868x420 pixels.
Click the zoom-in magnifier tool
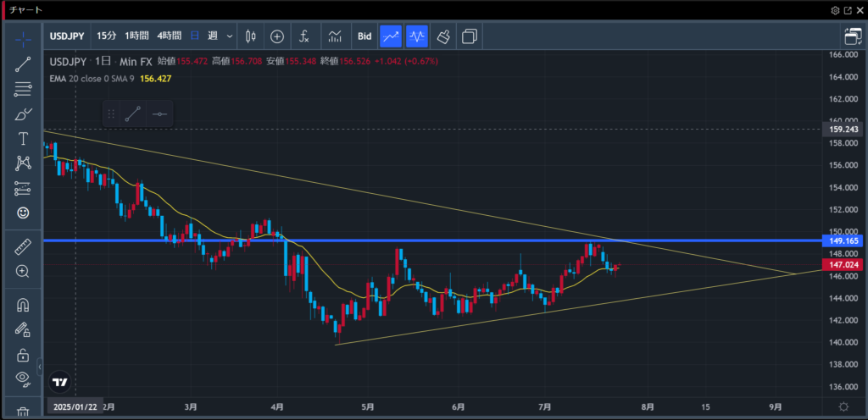tap(23, 271)
